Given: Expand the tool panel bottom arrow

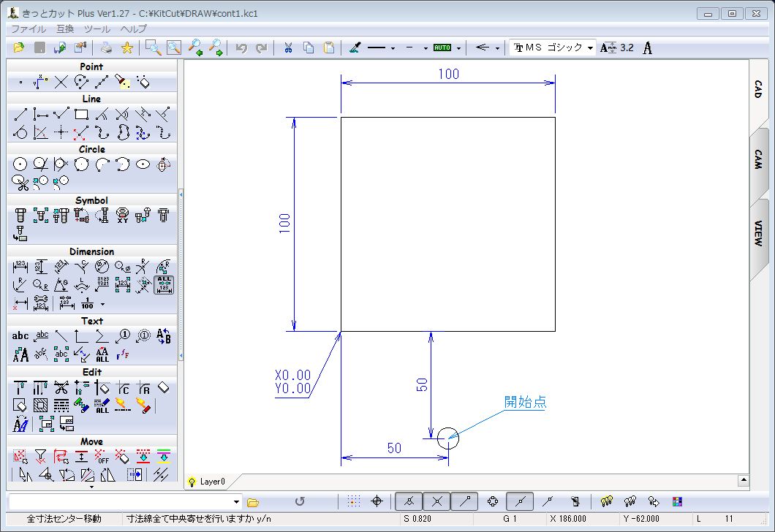Looking at the screenshot, I should coord(92,487).
